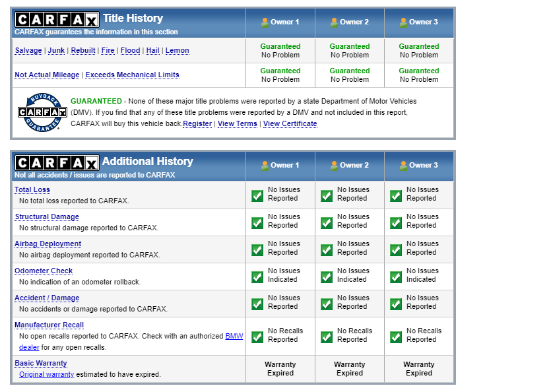Open the Salvage title link
551x392 pixels.
point(28,51)
